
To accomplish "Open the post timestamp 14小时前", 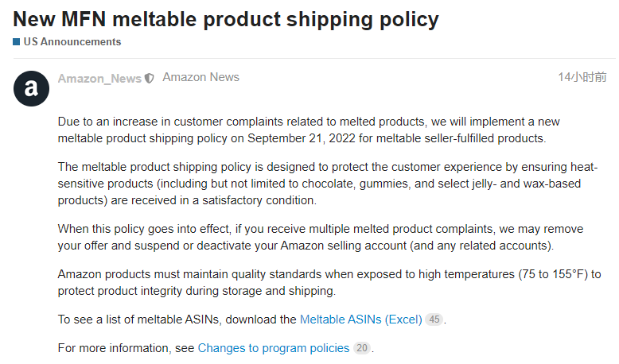I will tap(582, 77).
